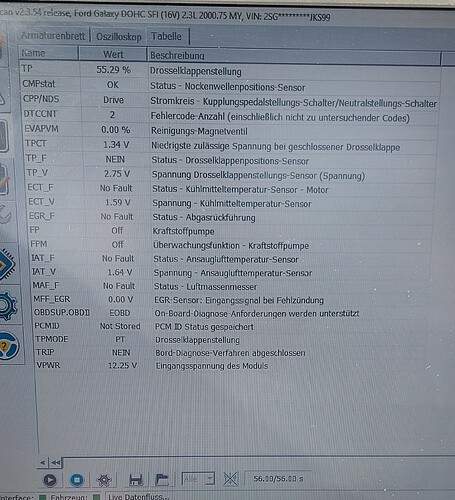Click the crossed-out chart icon beside 'Alle'
The width and height of the screenshot is (455, 500).
pos(230,479)
